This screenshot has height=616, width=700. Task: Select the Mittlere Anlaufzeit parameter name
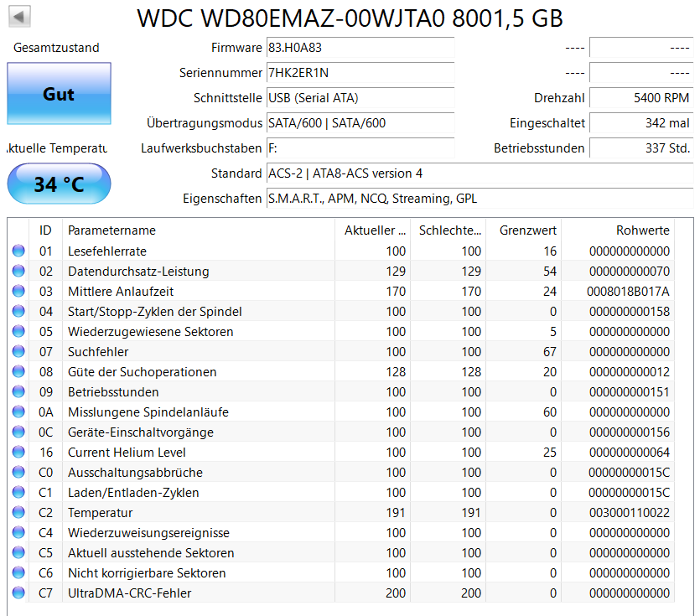[x=121, y=291]
